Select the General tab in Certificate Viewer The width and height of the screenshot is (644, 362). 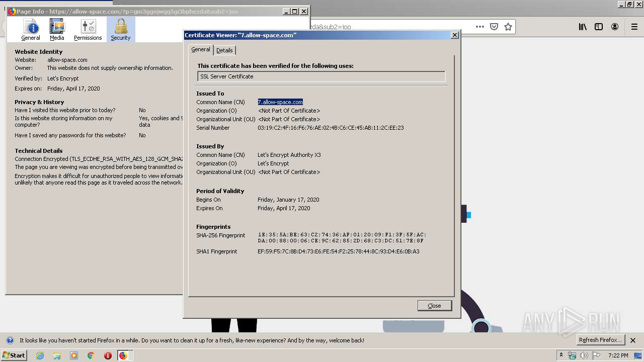click(x=201, y=49)
